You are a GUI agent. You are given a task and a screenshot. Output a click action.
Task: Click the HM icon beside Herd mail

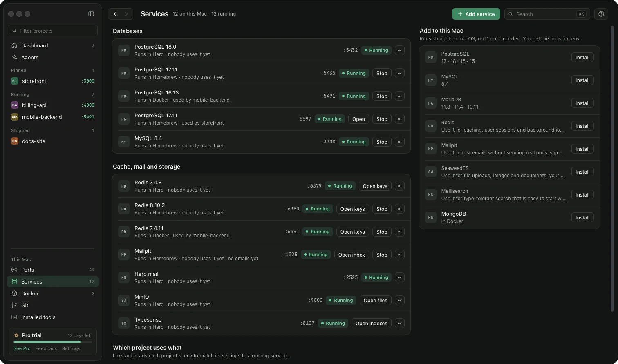click(x=124, y=277)
